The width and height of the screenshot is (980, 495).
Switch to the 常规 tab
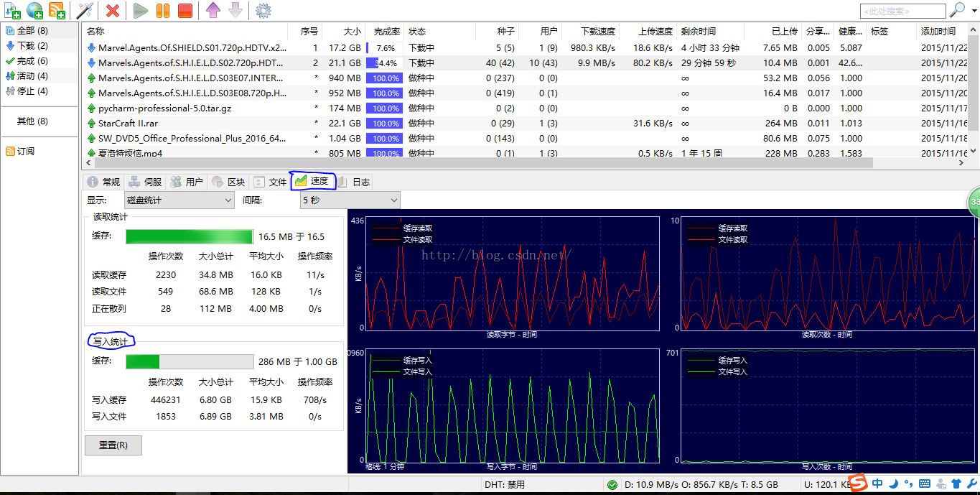pyautogui.click(x=103, y=182)
